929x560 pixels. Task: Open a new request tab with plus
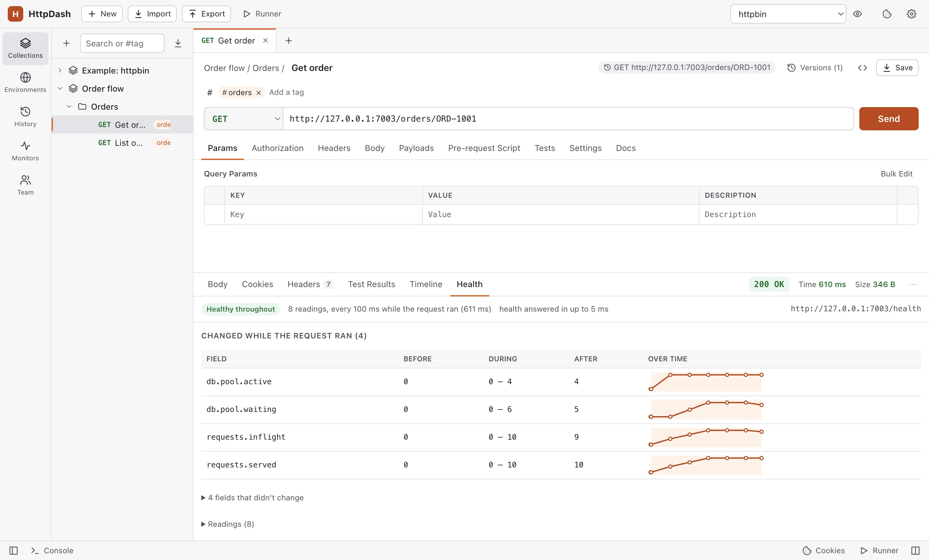pos(288,40)
